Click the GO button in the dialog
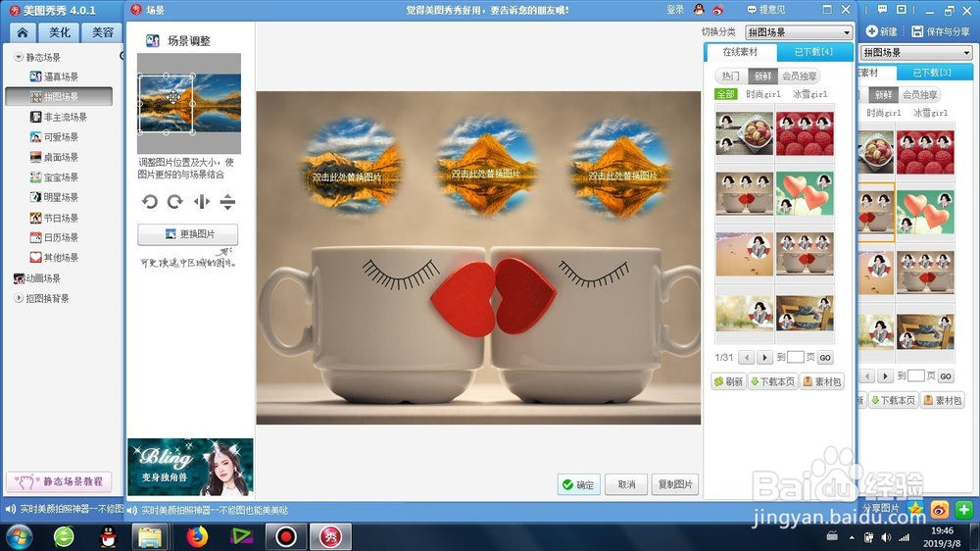Screen dimensions: 980x551 pyautogui.click(x=825, y=358)
